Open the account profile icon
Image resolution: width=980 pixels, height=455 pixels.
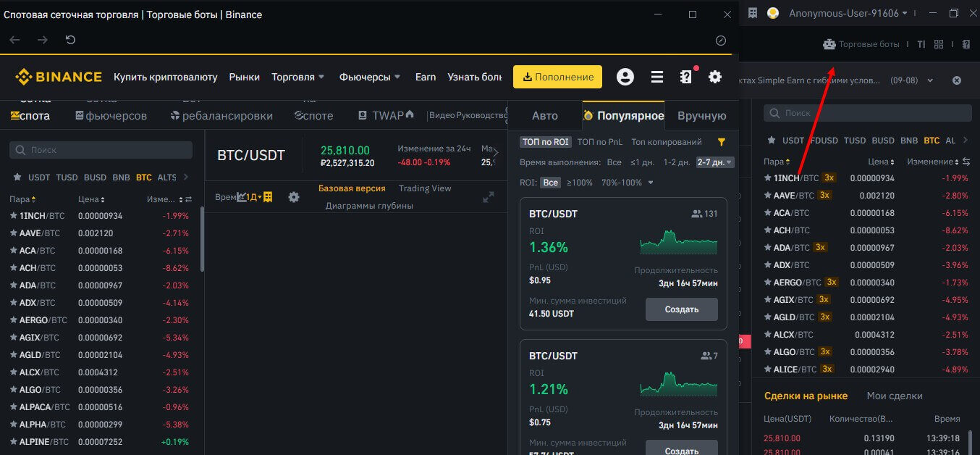click(x=625, y=77)
